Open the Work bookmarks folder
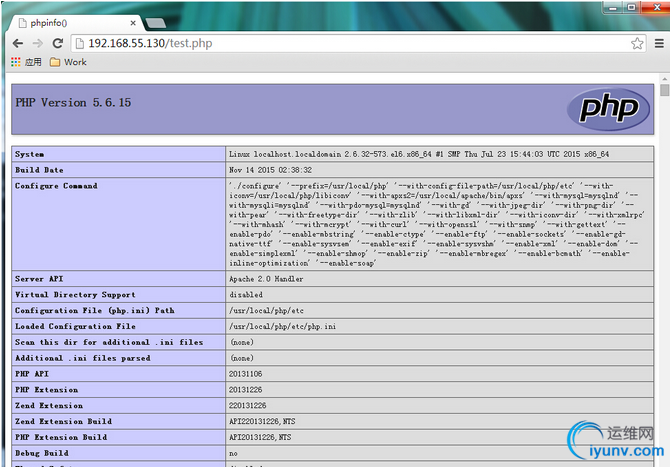This screenshot has width=670, height=467. [x=68, y=62]
